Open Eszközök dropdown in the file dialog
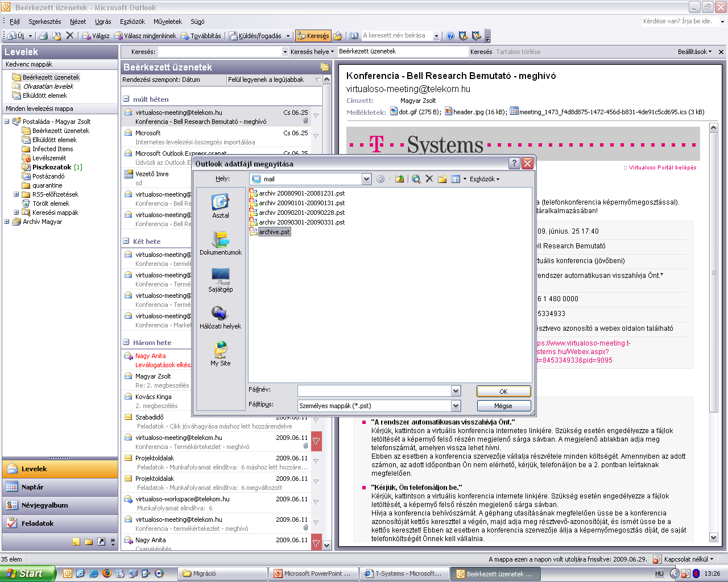728x582 pixels. pos(485,179)
